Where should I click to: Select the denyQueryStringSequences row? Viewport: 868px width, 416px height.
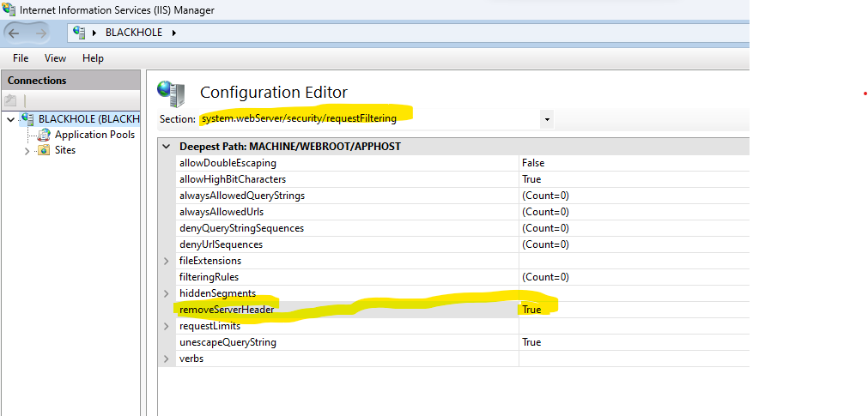[462, 228]
